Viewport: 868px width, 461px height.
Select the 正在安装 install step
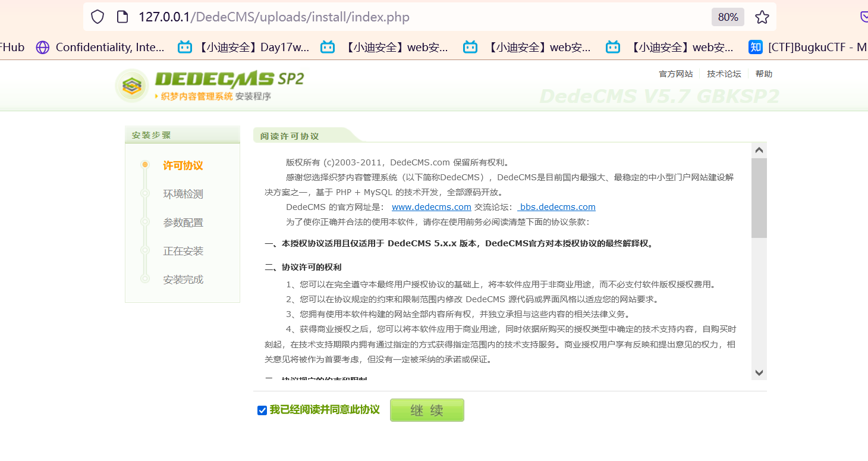[x=183, y=251]
